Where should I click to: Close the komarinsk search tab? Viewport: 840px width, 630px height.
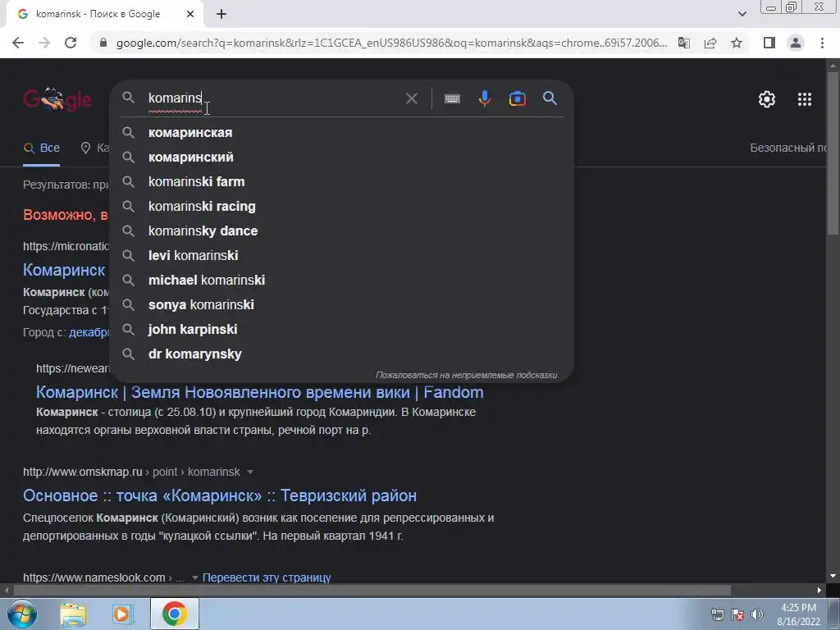point(189,14)
